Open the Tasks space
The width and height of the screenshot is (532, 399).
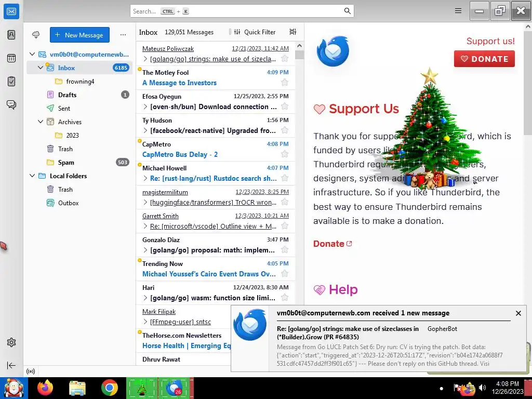11,82
